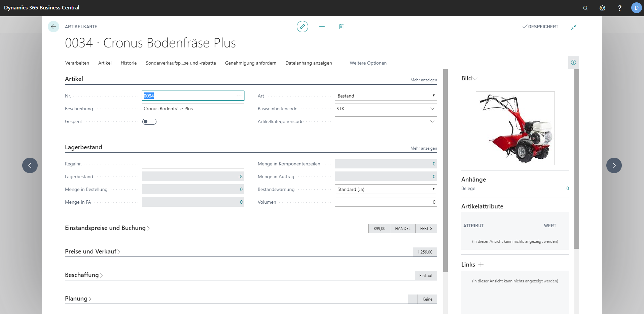Screen dimensions: 644x314
Task: Open the Artikel menu
Action: (x=105, y=63)
